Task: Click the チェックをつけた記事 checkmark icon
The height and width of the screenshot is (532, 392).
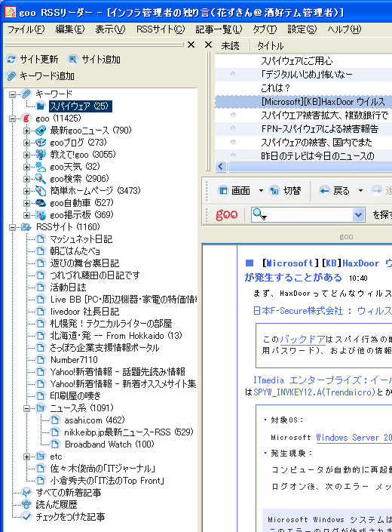Action: (26, 517)
